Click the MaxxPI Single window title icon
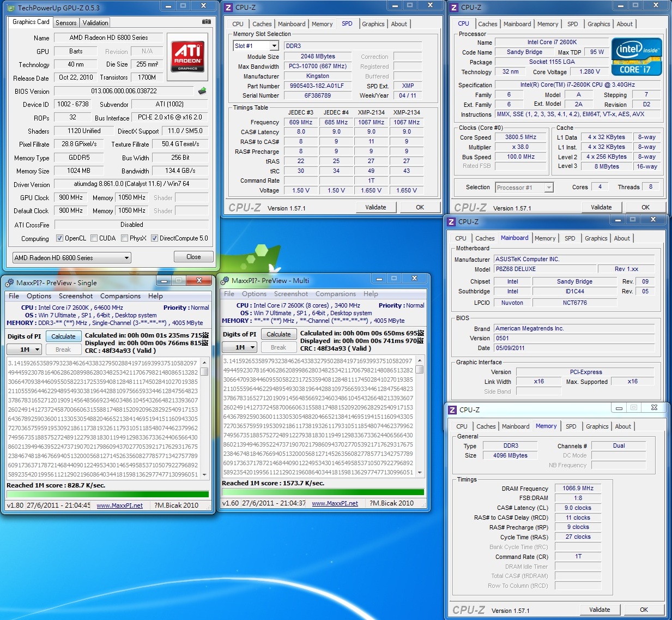 (9, 282)
